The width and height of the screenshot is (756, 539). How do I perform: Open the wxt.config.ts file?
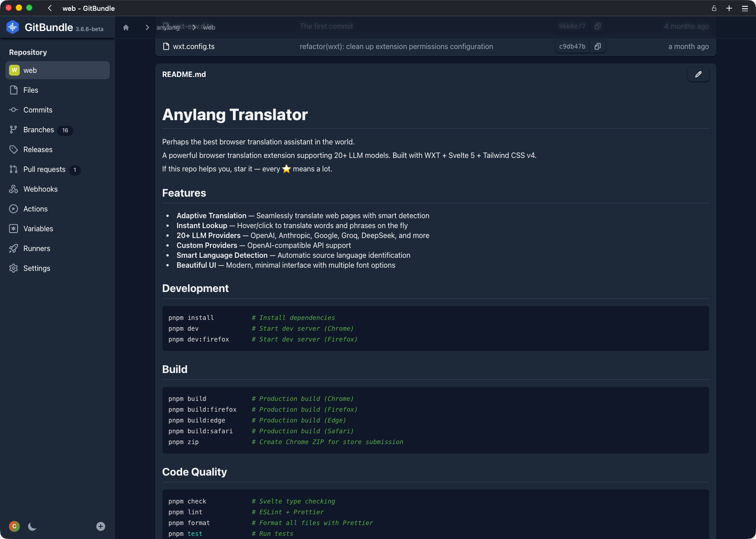(x=193, y=46)
